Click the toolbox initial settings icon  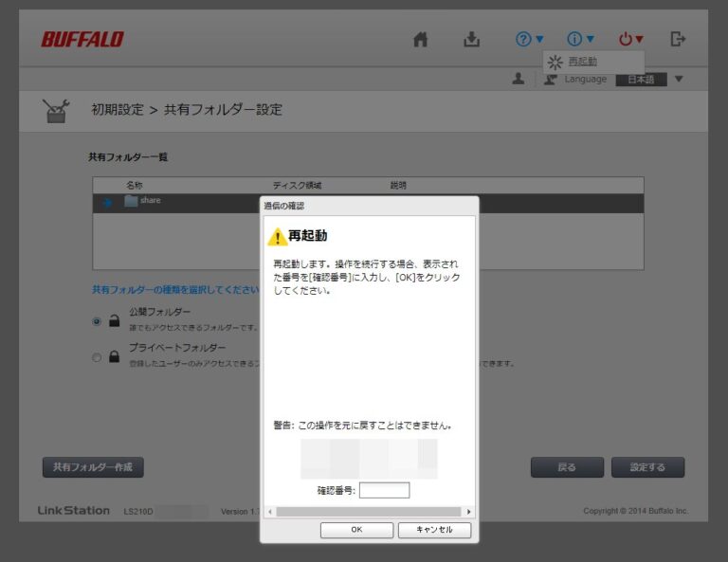coord(56,111)
